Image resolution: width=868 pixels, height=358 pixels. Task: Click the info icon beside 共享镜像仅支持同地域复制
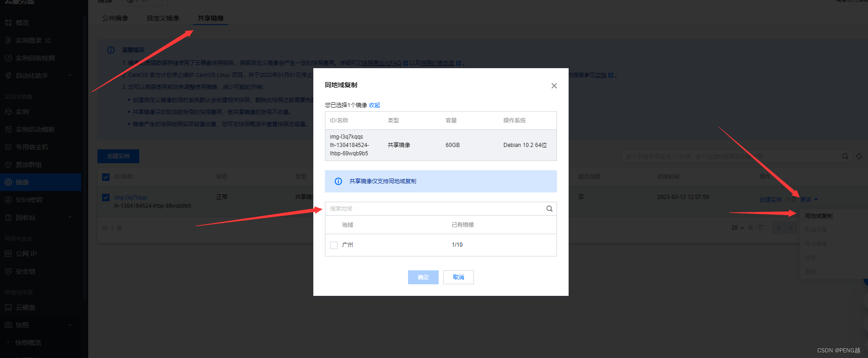click(338, 181)
